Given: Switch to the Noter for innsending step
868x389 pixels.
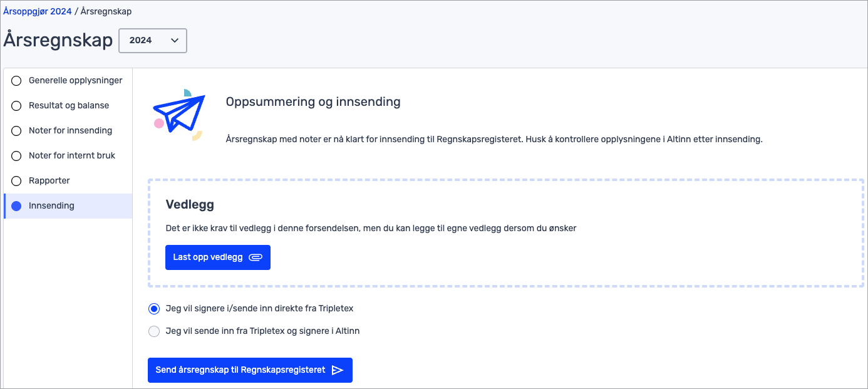Looking at the screenshot, I should coord(70,131).
